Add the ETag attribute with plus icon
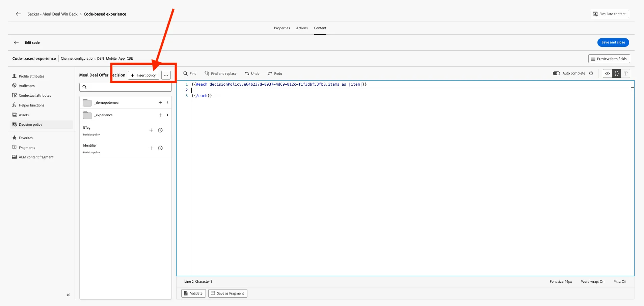 click(151, 130)
